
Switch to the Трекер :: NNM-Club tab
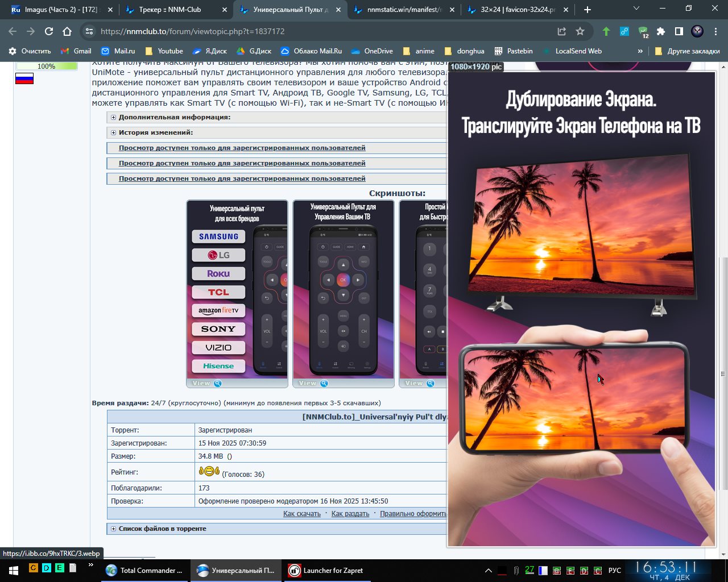coord(169,10)
